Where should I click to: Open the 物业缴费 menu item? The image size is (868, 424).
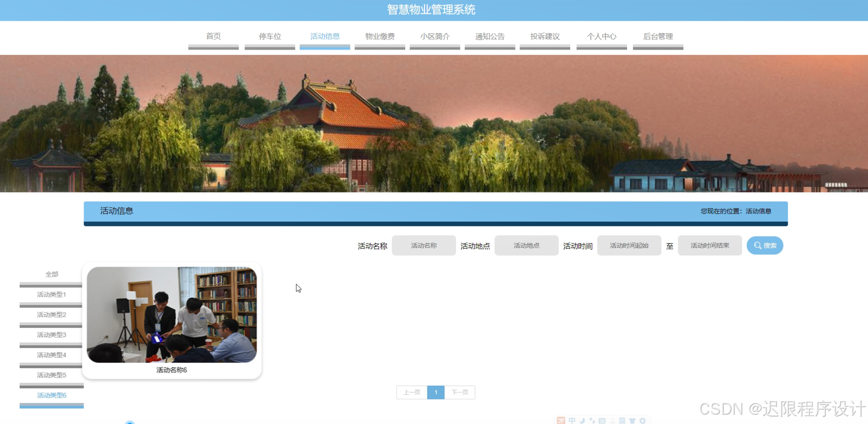[380, 37]
